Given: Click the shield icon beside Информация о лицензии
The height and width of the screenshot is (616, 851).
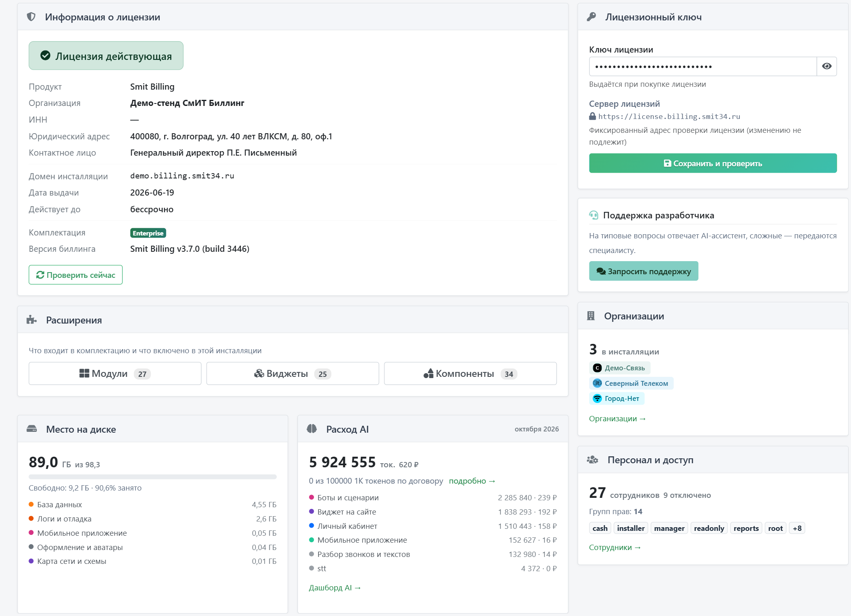Looking at the screenshot, I should coord(31,17).
